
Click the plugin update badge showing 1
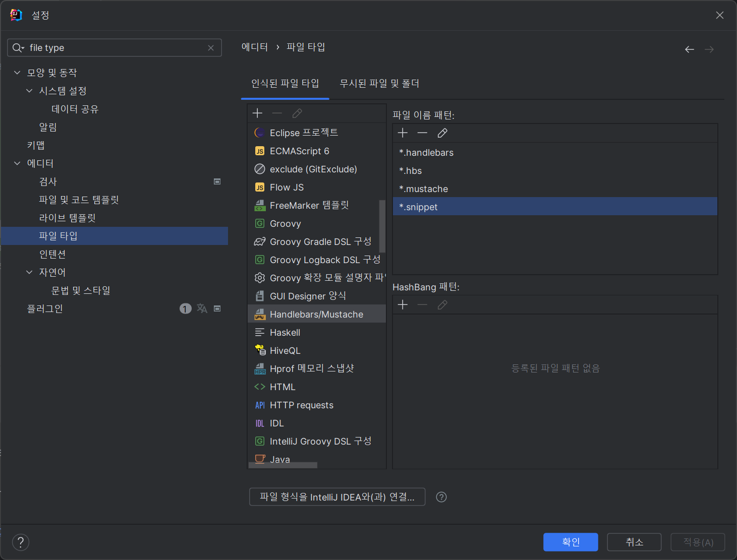coord(186,308)
